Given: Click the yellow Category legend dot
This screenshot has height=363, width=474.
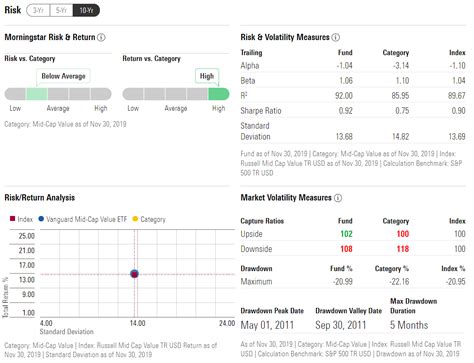Looking at the screenshot, I should 135,219.
